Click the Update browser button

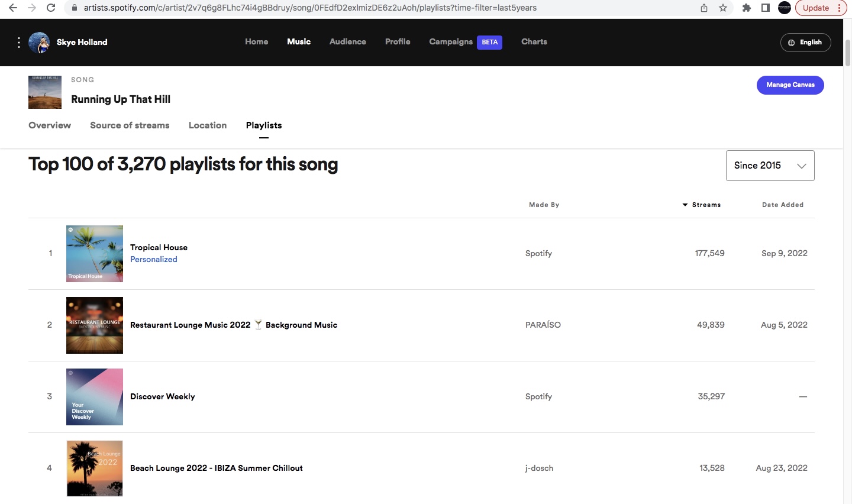(x=816, y=8)
